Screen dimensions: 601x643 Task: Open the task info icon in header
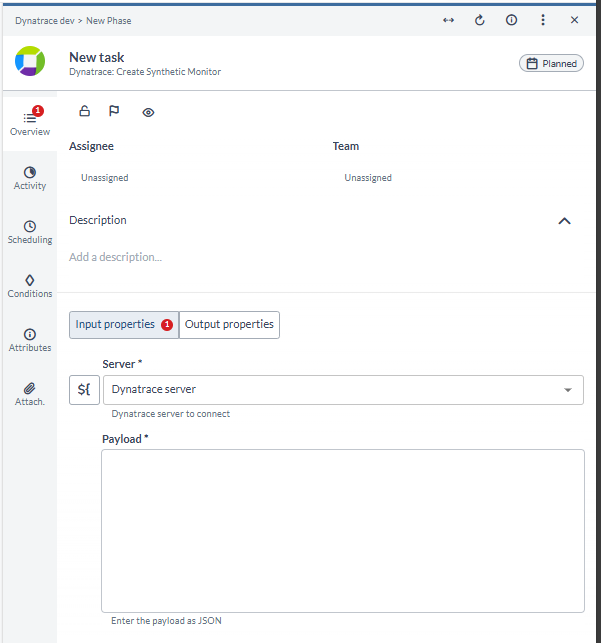tap(511, 20)
